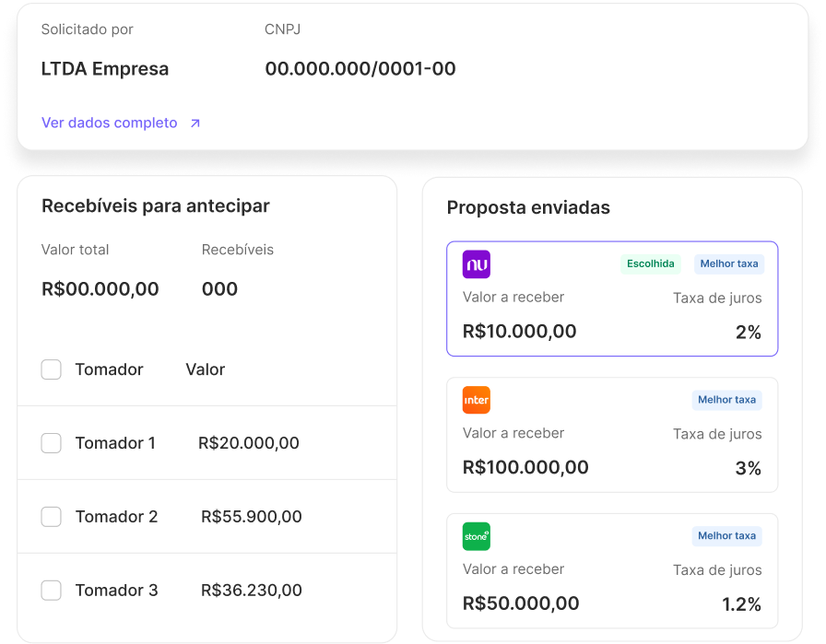Click the Valor column header
This screenshot has width=826, height=644.
pos(206,369)
